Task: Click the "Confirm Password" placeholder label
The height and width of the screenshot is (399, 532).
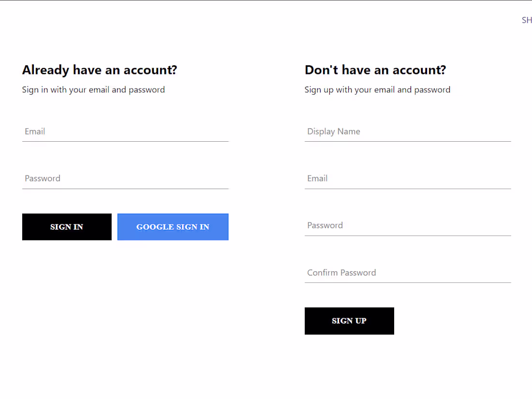Action: 341,273
